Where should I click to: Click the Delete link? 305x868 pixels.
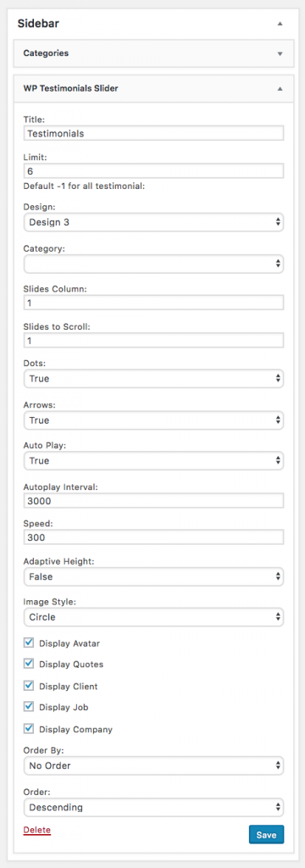click(37, 831)
